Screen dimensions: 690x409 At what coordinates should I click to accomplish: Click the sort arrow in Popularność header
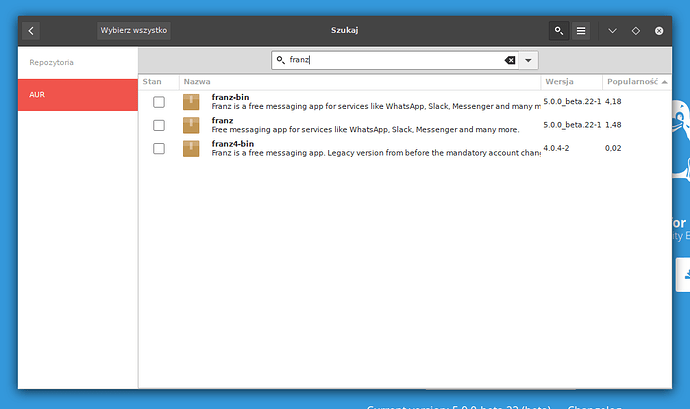click(664, 82)
